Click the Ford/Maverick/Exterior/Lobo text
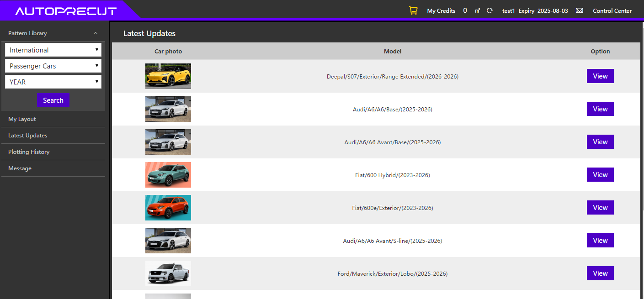The height and width of the screenshot is (299, 644). [x=393, y=274]
